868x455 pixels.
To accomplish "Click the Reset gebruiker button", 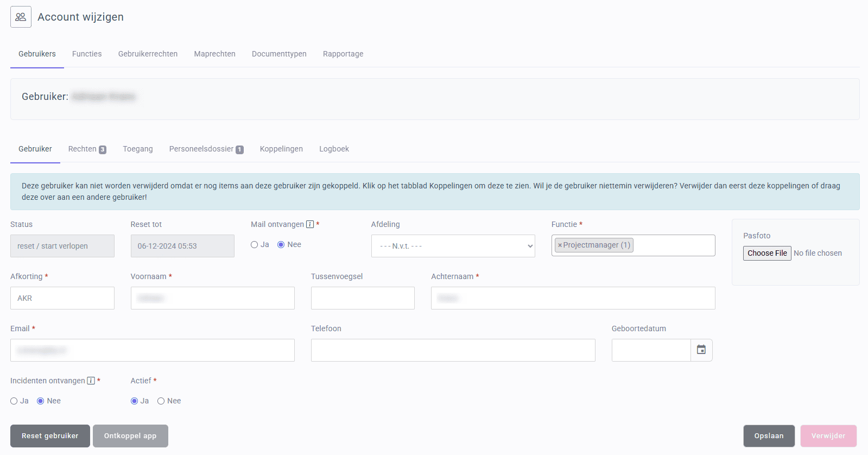I will (50, 436).
